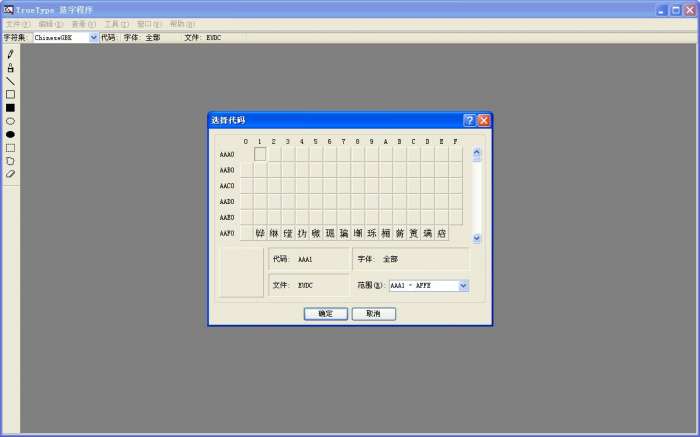Select the Pencil tool
Image resolution: width=700 pixels, height=437 pixels.
[x=10, y=54]
